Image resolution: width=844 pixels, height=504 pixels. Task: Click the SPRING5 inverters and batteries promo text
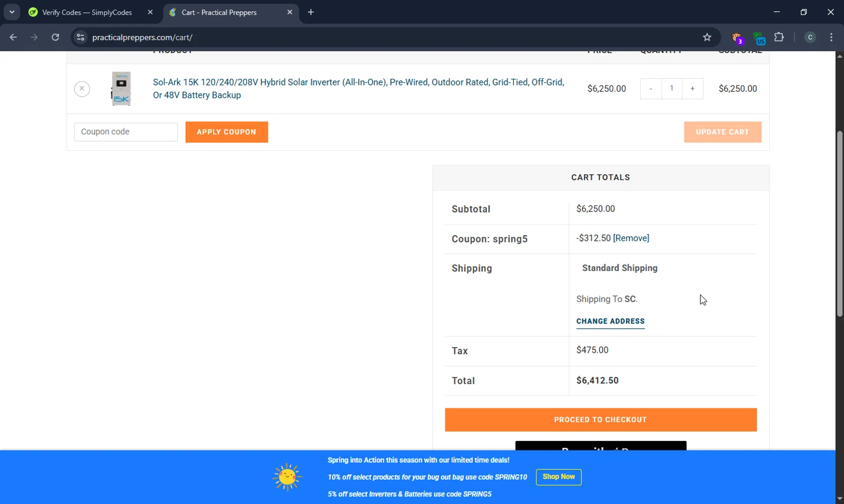pyautogui.click(x=410, y=494)
